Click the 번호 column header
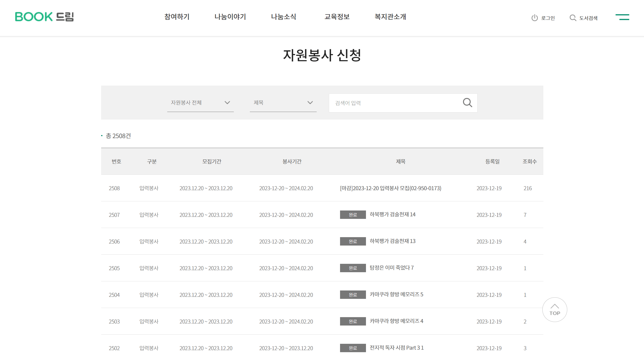Screen dimensions: 644x357 [116, 161]
